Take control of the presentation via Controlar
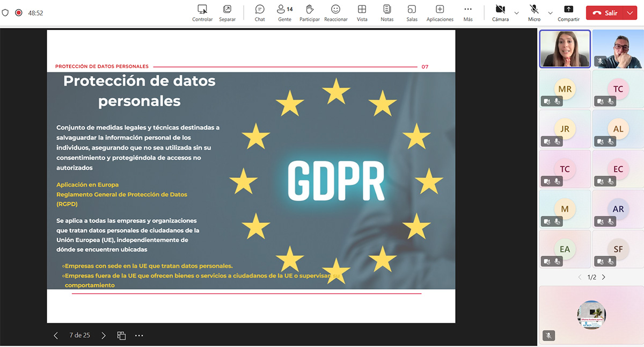The width and height of the screenshot is (644, 347). pos(202,13)
